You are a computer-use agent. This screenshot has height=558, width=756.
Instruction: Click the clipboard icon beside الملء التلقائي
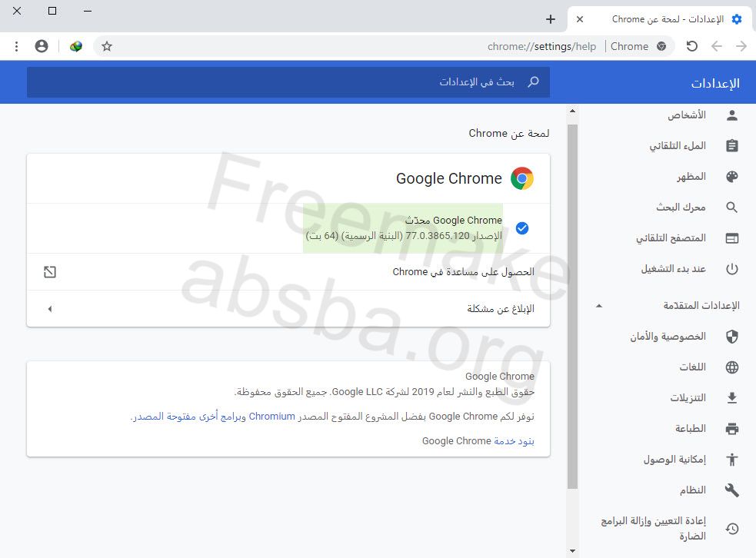click(x=732, y=145)
